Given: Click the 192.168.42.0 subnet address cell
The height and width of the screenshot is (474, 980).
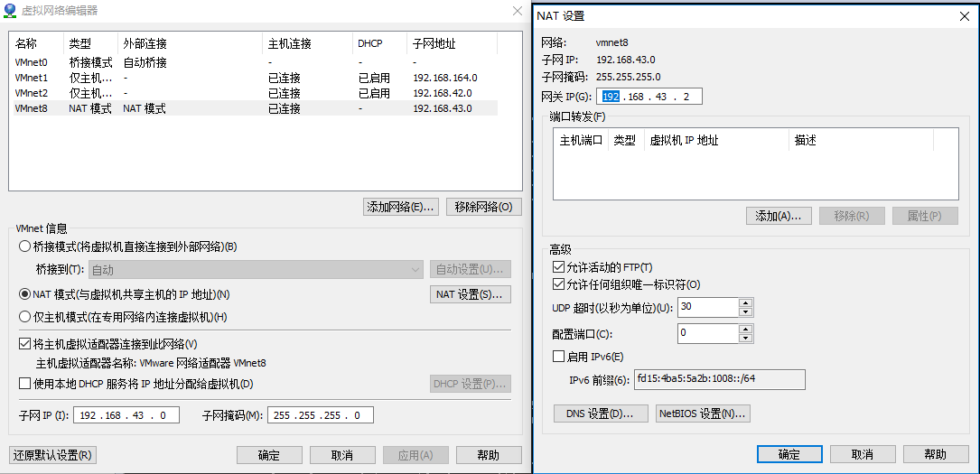Looking at the screenshot, I should pyautogui.click(x=443, y=93).
